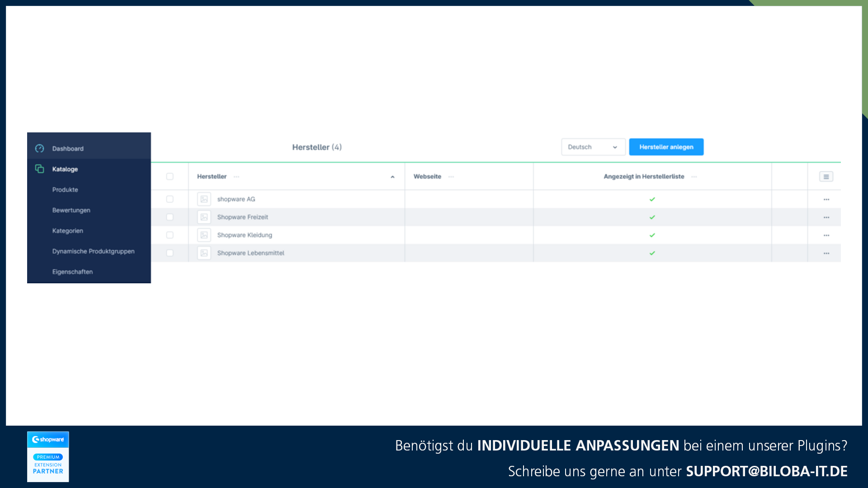The height and width of the screenshot is (488, 868).
Task: Open the Shopware Kleidung manufacturer name
Action: pyautogui.click(x=245, y=235)
